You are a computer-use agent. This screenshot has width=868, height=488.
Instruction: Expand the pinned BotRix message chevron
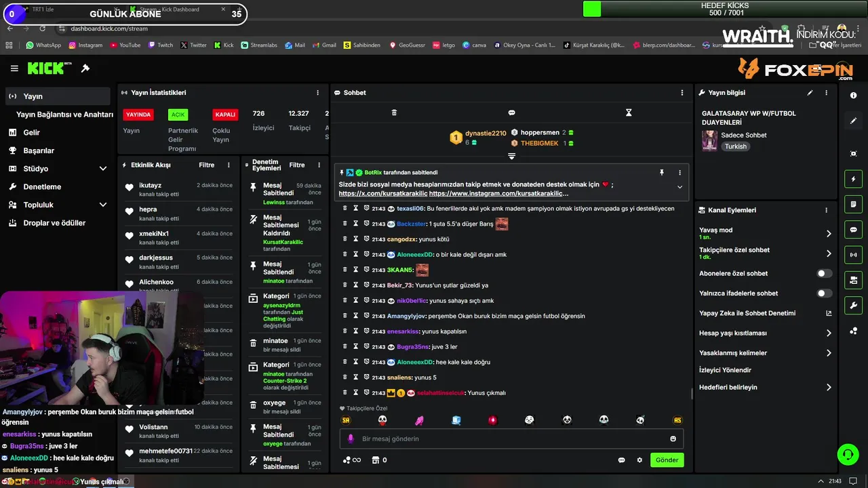tap(679, 187)
